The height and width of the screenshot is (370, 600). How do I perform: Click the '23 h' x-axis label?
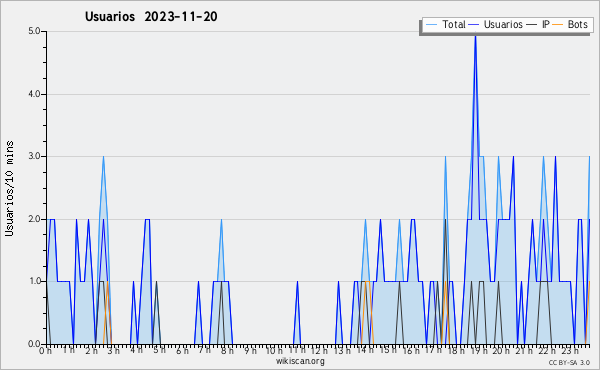(569, 351)
